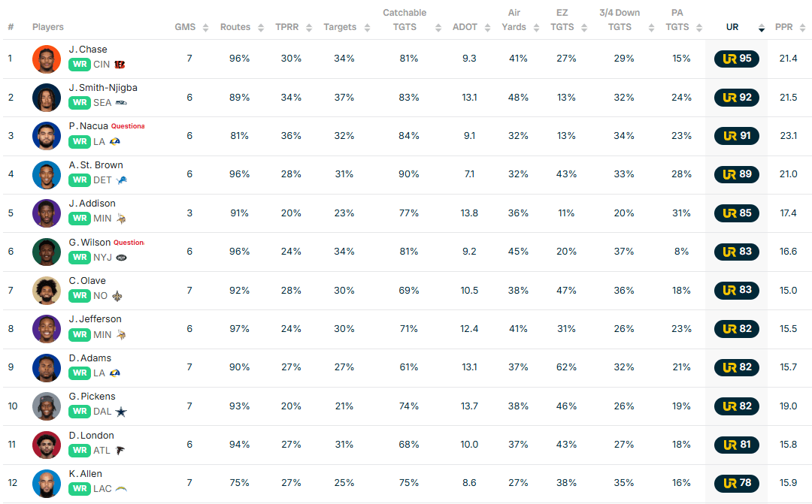This screenshot has width=812, height=504.
Task: Click the Dallas Cowboys star logo
Action: tap(121, 412)
